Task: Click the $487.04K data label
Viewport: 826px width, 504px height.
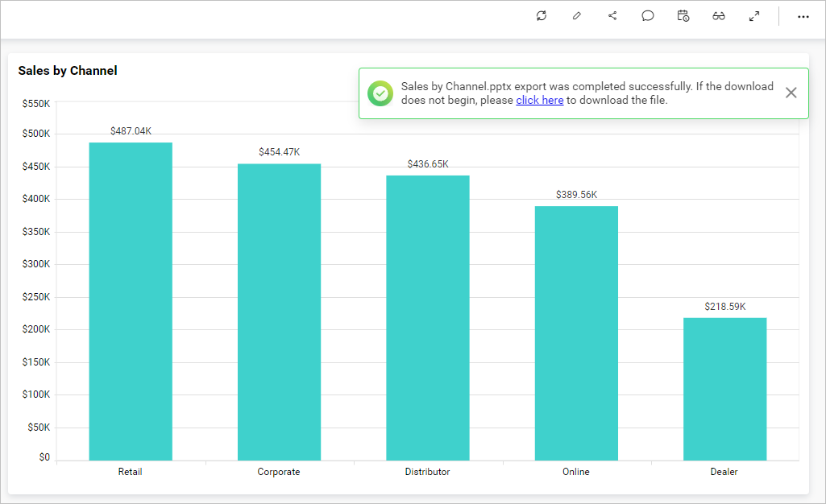Action: pos(130,130)
